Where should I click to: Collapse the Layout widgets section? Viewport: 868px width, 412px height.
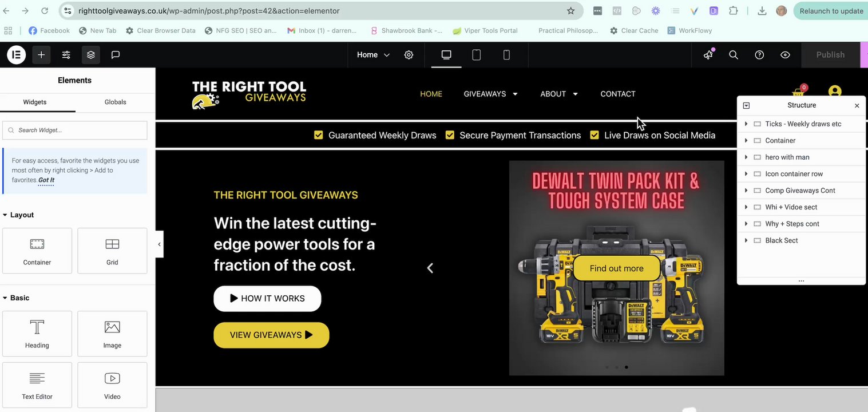(18, 215)
